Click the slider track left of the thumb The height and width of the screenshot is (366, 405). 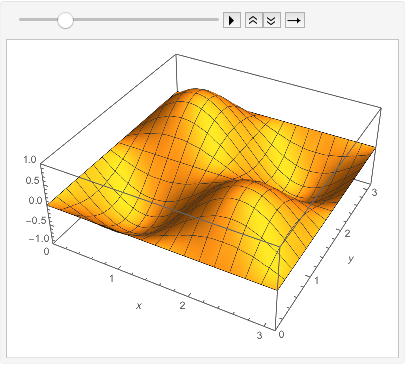(38, 20)
